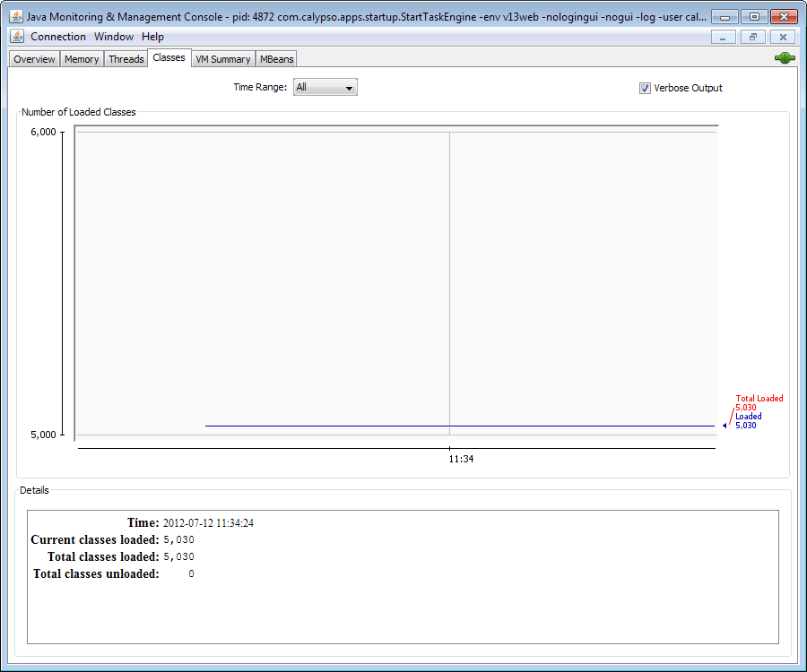
Task: Click the Current classes loaded value
Action: click(x=178, y=540)
